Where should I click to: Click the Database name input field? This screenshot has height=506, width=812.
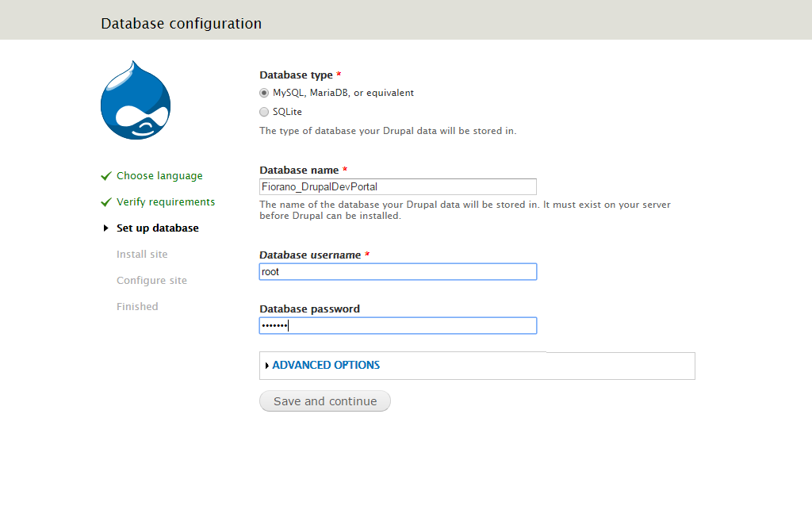(x=398, y=187)
